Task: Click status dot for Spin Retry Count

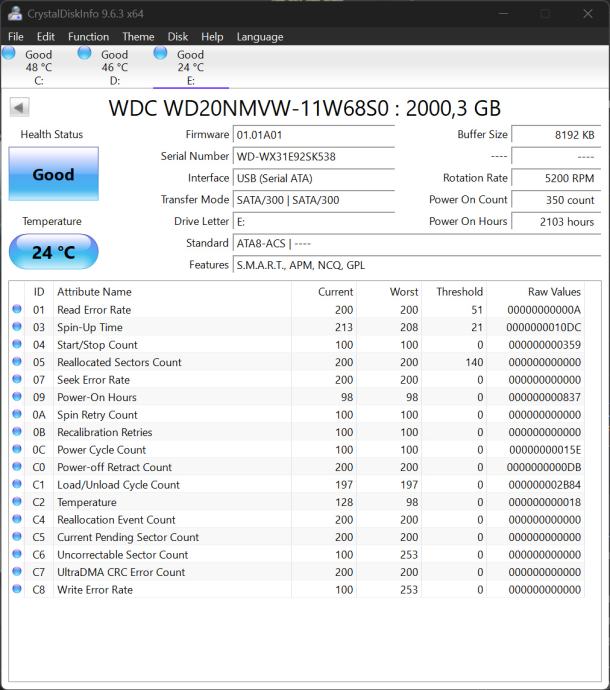Action: click(x=17, y=414)
